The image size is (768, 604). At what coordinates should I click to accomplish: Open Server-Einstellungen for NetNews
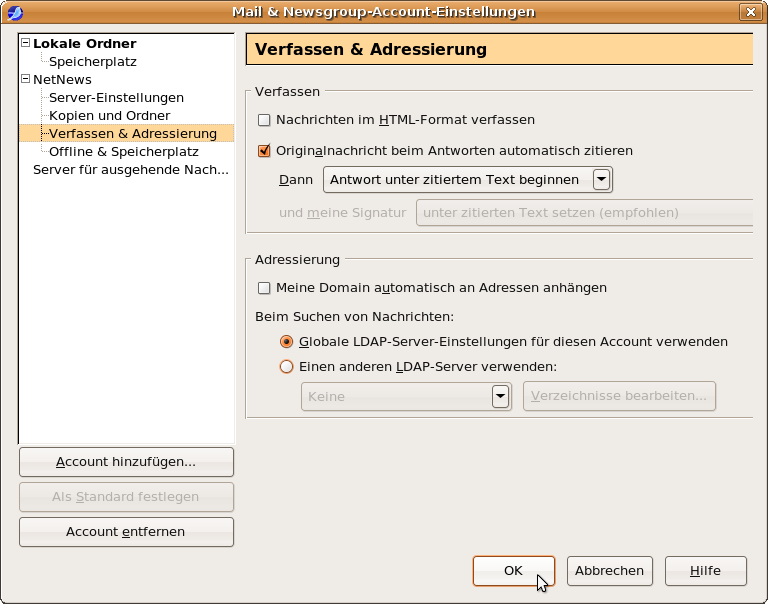(x=116, y=97)
